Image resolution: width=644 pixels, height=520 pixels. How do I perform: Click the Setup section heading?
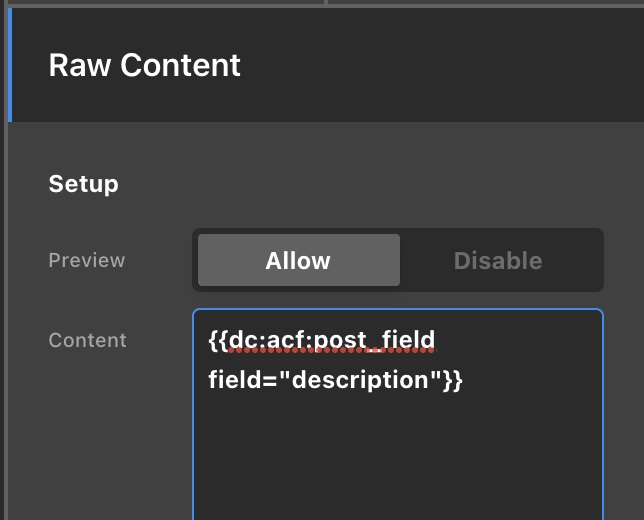pyautogui.click(x=83, y=184)
